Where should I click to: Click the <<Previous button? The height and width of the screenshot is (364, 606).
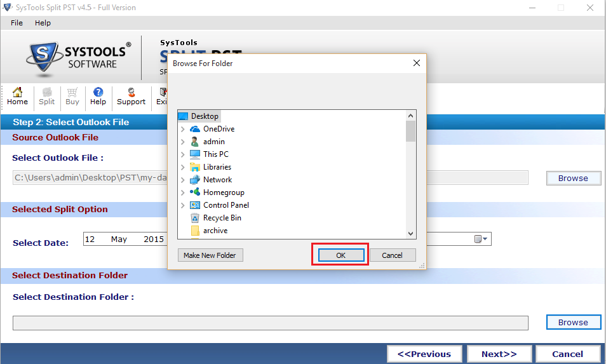tap(424, 354)
